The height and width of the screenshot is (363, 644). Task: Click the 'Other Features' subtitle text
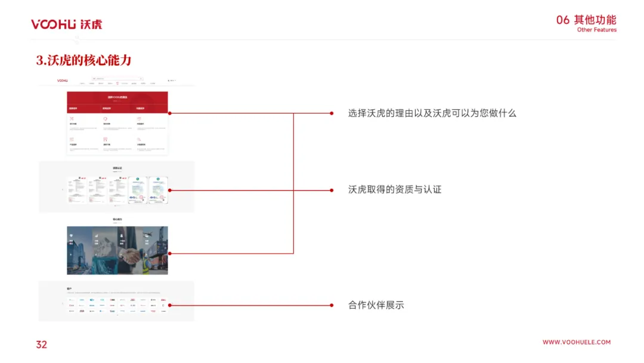596,30
